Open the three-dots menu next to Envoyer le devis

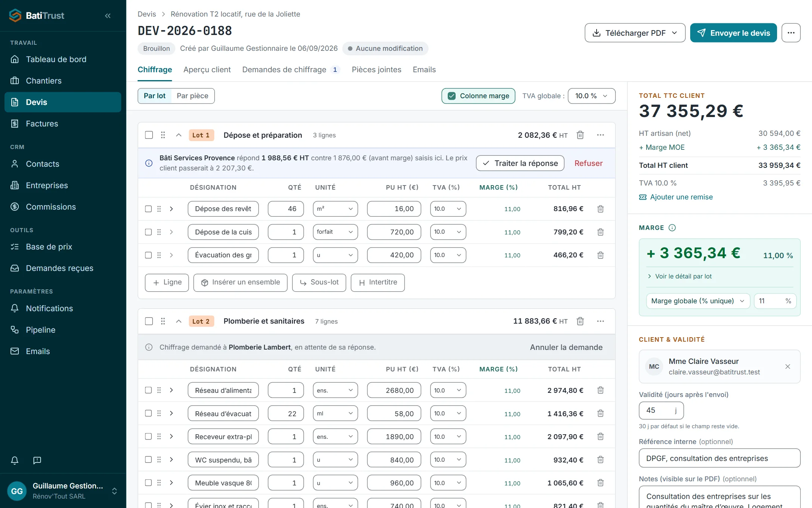point(791,33)
